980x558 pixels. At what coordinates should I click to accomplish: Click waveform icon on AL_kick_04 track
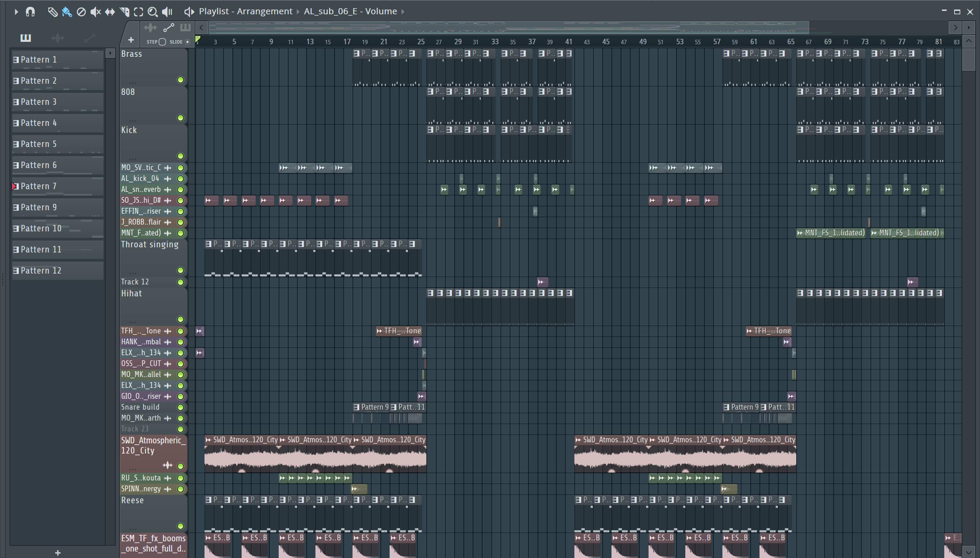(x=167, y=179)
